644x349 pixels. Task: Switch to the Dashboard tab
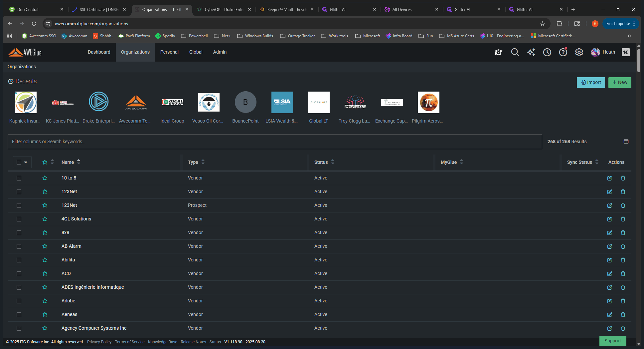point(99,52)
